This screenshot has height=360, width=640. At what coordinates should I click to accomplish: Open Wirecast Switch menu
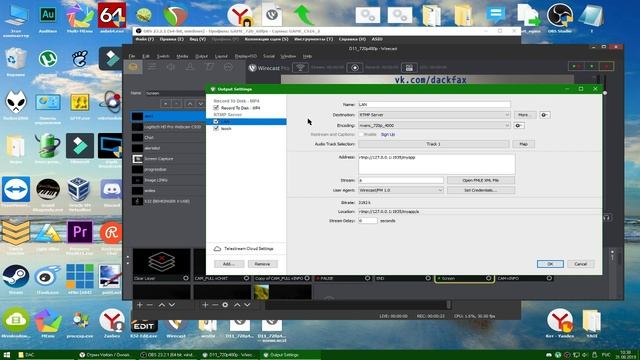click(163, 56)
